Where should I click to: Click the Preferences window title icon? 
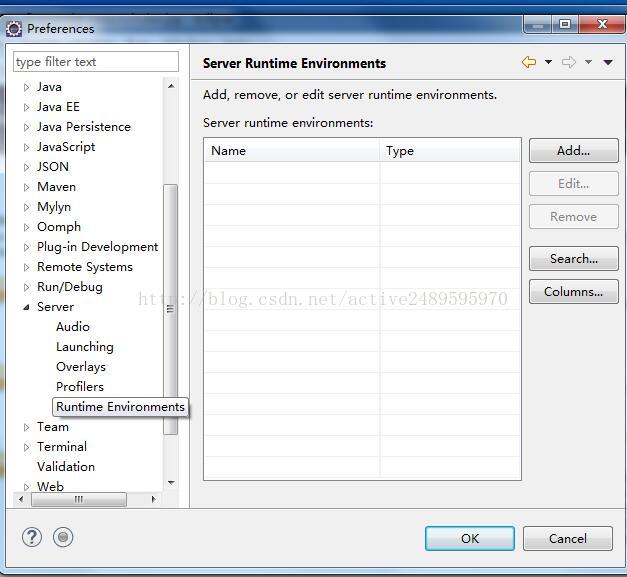(14, 29)
